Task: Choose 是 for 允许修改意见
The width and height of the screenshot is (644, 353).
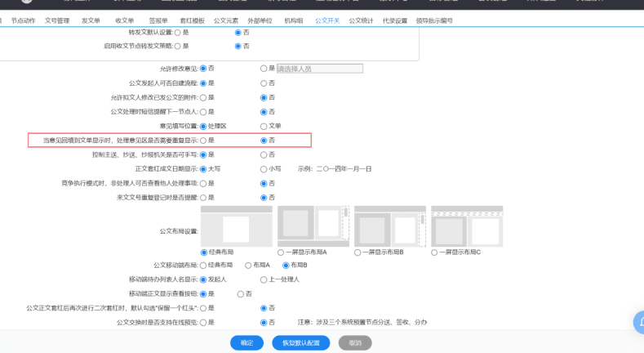Action: (264, 69)
